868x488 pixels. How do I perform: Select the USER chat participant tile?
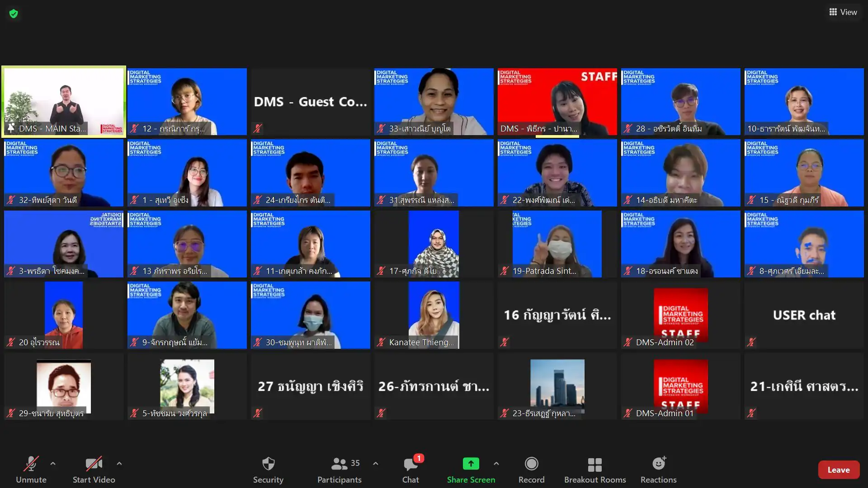(x=804, y=315)
